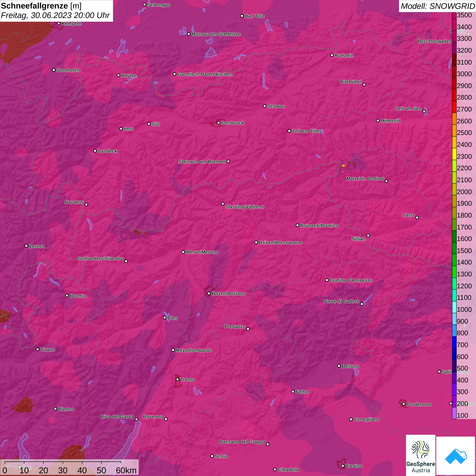Image resolution: width=476 pixels, height=476 pixels.
Task: Select the 2700 m red legend color
Action: tap(454, 107)
